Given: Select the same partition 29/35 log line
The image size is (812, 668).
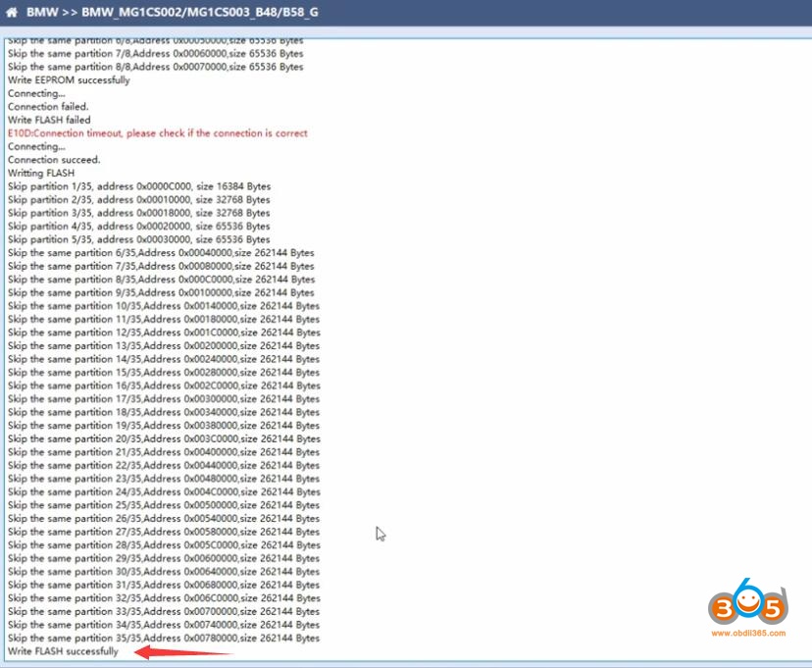Looking at the screenshot, I should (164, 559).
